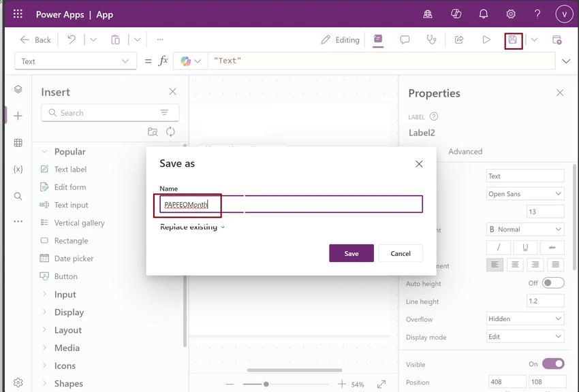579x392 pixels.
Task: Open settings gear in header
Action: tap(511, 14)
